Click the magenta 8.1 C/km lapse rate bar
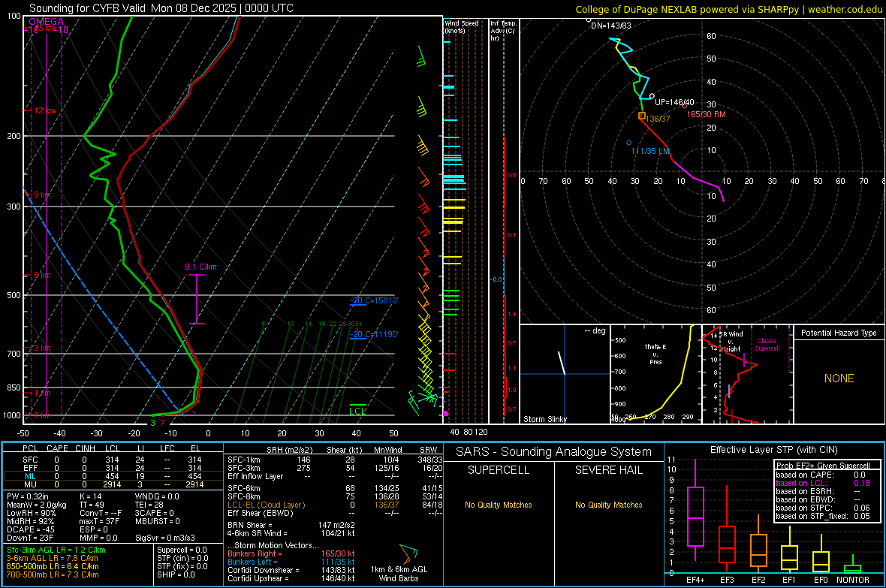Viewport: 886px width, 588px height. (x=197, y=299)
